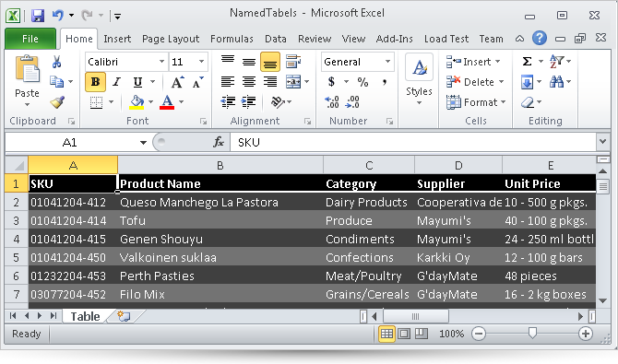Switch to the Formulas tab
Image resolution: width=618 pixels, height=364 pixels.
232,39
